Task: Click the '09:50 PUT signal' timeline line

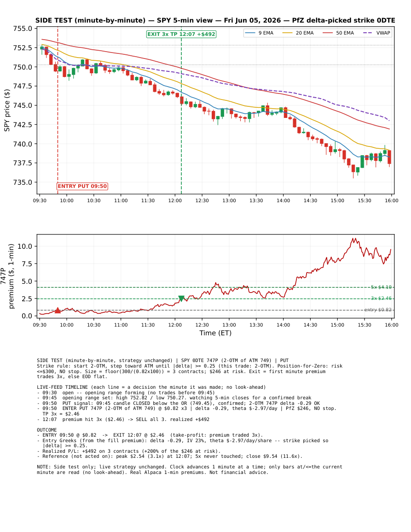Action: (179, 403)
